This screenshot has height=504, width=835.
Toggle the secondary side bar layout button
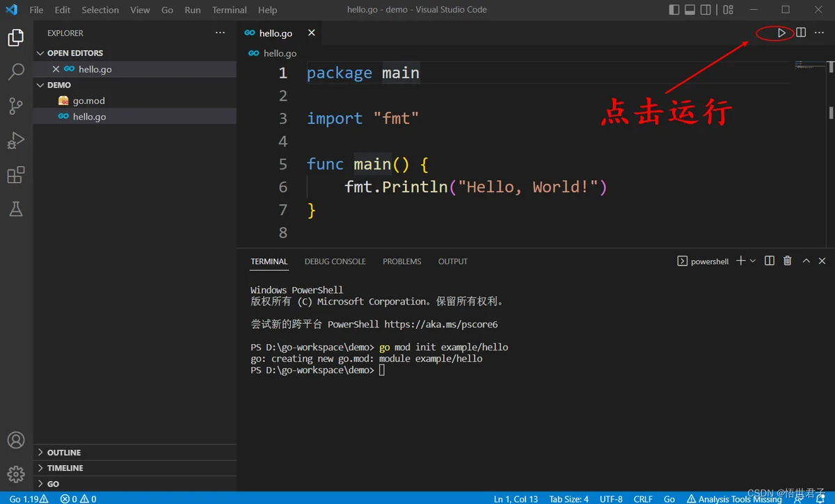(x=706, y=10)
